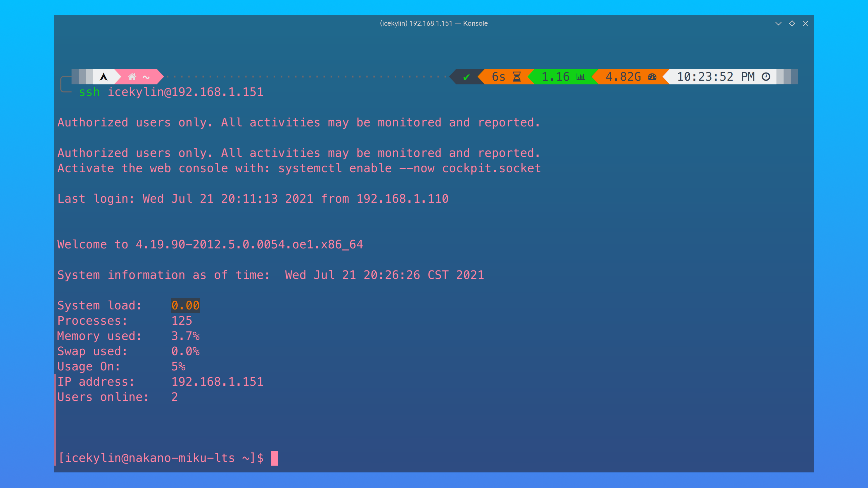
Task: Click the clock icon beside the time
Action: click(x=766, y=77)
